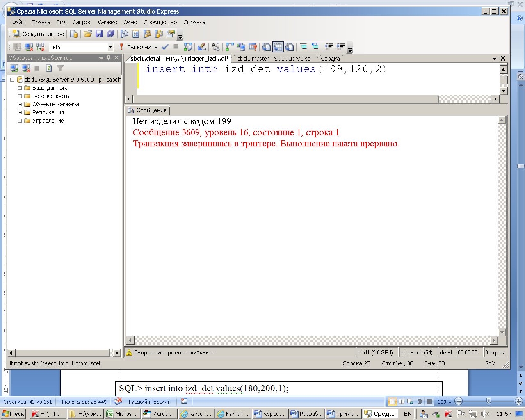Click Word zoom out minus button
Screen dimensions: 525x420
click(x=459, y=402)
